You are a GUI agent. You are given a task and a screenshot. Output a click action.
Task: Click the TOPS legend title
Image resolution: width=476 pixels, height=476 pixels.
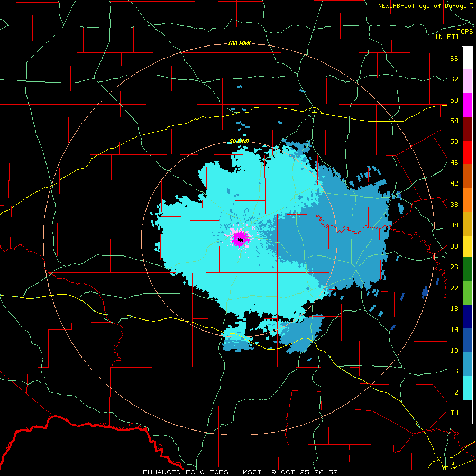465,31
